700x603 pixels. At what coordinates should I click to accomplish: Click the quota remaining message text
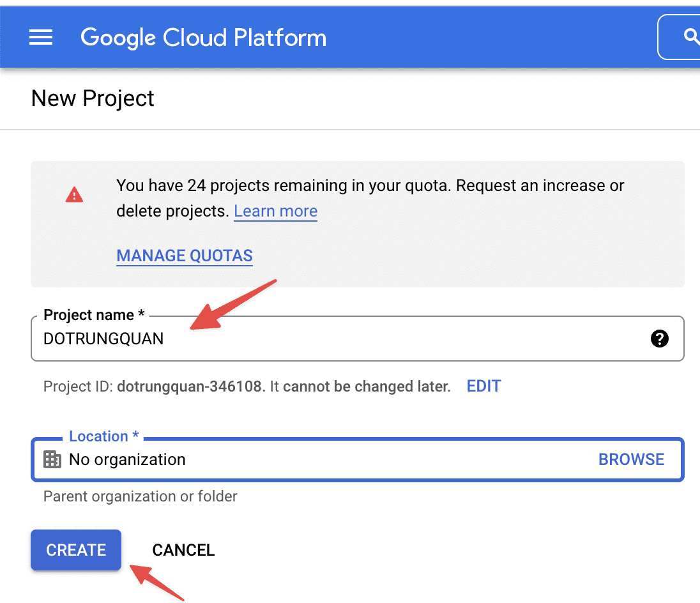[370, 186]
